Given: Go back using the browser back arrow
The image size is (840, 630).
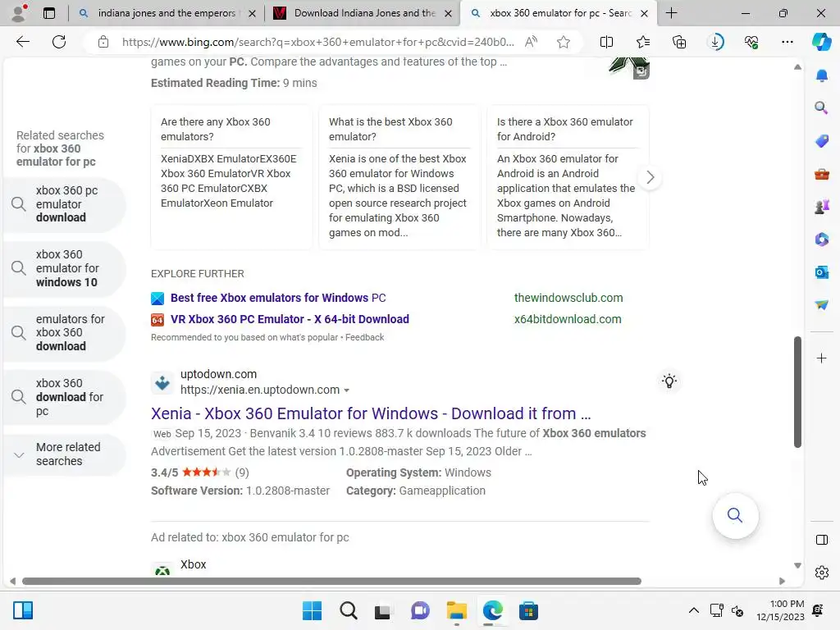Looking at the screenshot, I should coord(22,42).
